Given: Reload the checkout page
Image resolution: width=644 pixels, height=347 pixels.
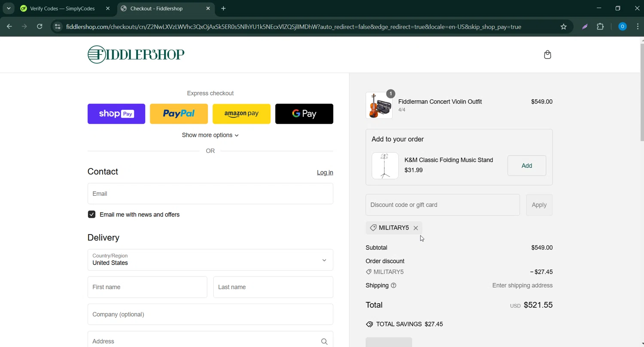Looking at the screenshot, I should point(39,27).
